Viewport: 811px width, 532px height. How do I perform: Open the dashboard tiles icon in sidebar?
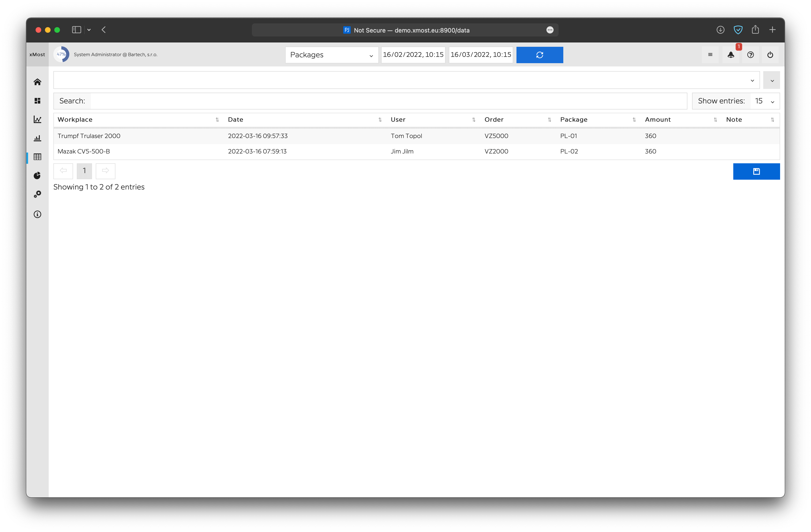tap(37, 100)
